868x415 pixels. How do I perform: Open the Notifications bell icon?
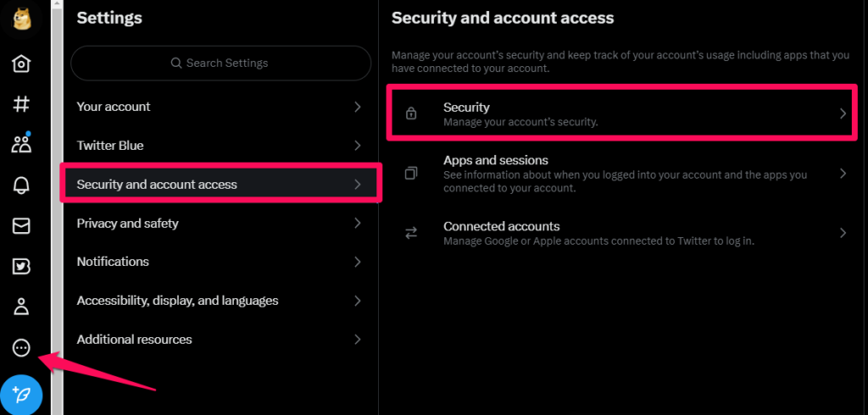(x=21, y=185)
